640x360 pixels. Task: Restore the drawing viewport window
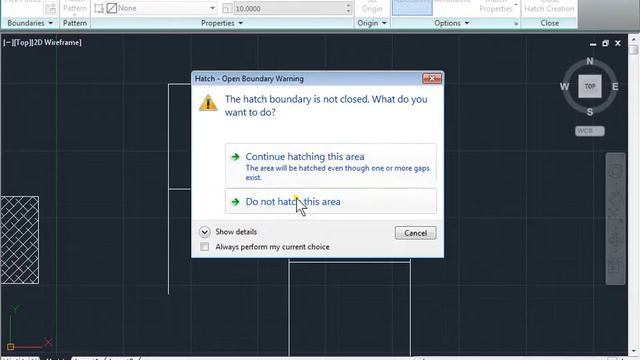605,43
